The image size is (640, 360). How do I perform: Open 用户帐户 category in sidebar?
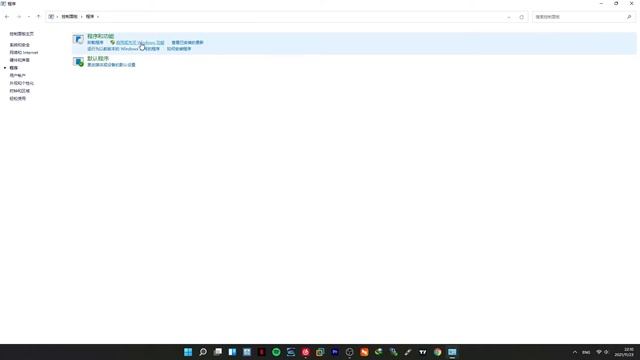pos(18,76)
